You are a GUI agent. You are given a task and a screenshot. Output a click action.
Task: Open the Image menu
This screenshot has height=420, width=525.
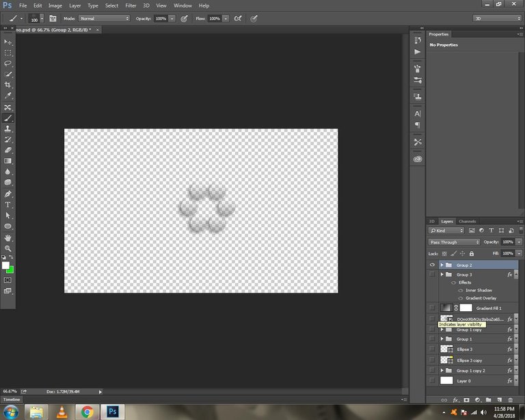pos(55,5)
